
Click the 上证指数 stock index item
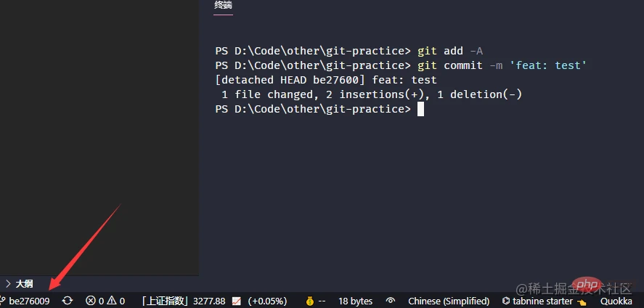pos(166,301)
